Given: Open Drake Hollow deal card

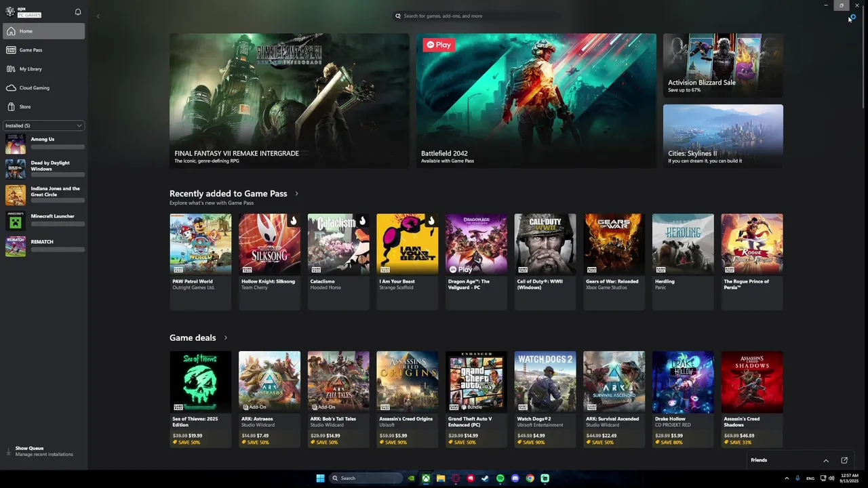Looking at the screenshot, I should pyautogui.click(x=683, y=399).
